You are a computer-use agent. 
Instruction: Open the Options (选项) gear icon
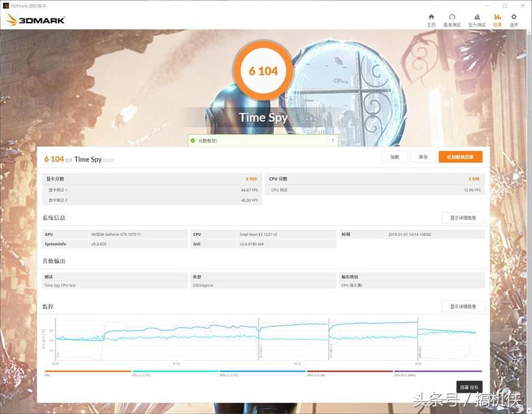tap(513, 17)
